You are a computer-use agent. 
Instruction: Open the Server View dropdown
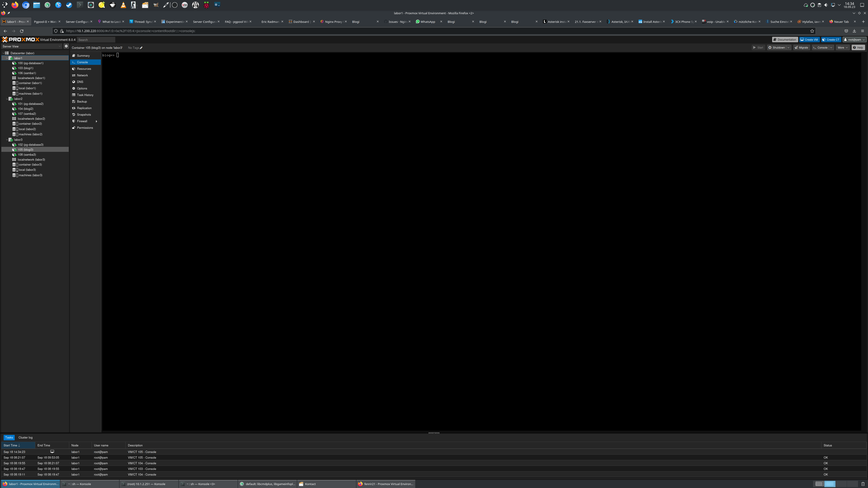pyautogui.click(x=32, y=47)
